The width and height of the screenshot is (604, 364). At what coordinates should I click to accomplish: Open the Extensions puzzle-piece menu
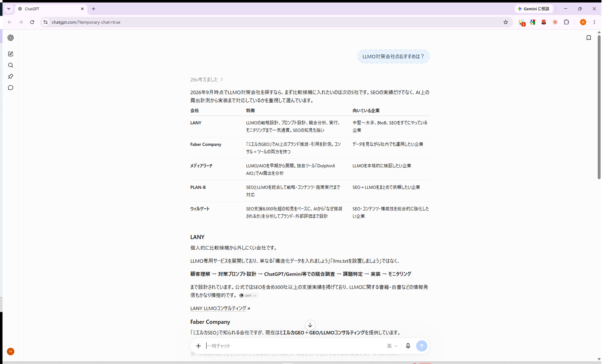click(x=566, y=22)
